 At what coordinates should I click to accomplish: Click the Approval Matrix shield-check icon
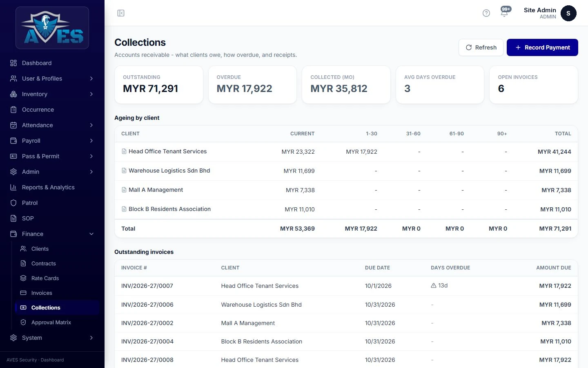(x=23, y=322)
